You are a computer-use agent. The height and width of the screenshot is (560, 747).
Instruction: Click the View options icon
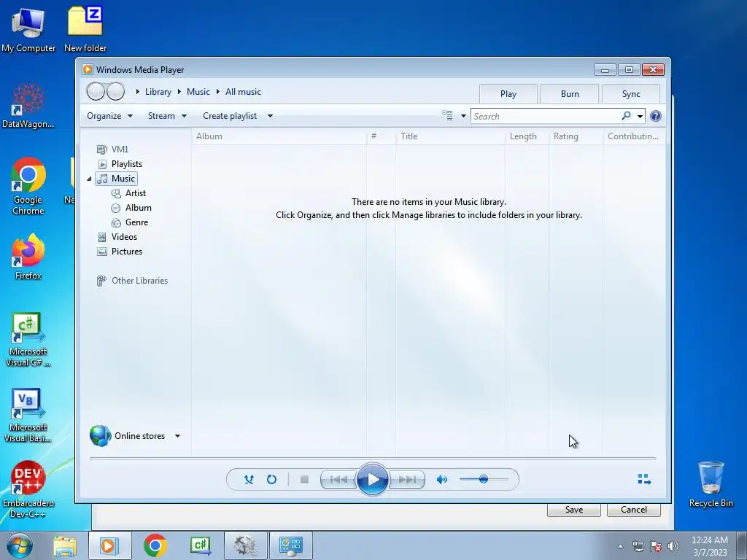(x=447, y=116)
